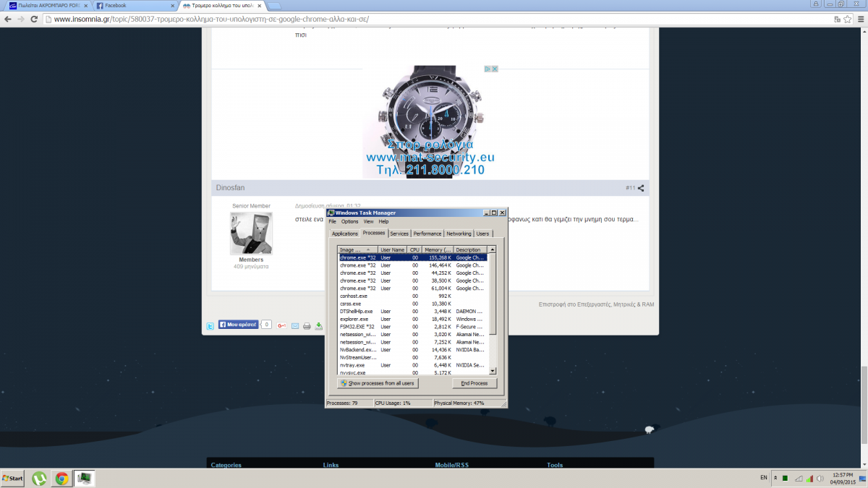Image resolution: width=868 pixels, height=488 pixels.
Task: Open Task Manager File menu
Action: (x=333, y=221)
